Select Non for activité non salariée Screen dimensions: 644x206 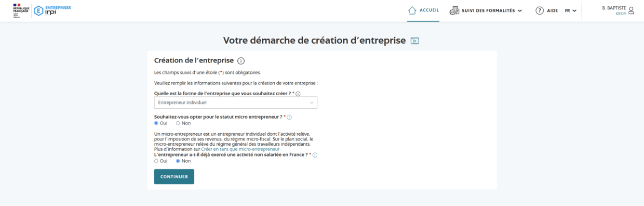178,161
